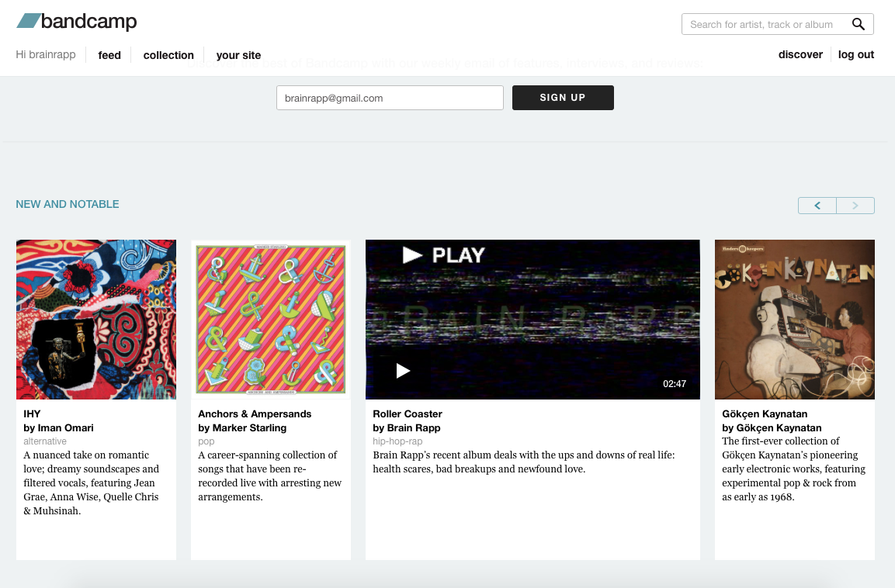
Task: Click the Roller Coaster title link
Action: (x=408, y=414)
